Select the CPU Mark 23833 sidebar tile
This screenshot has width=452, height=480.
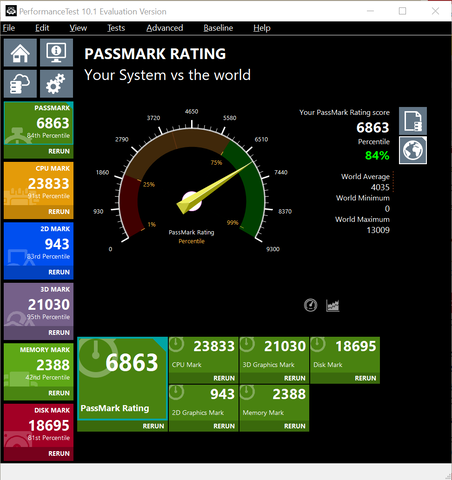39,184
